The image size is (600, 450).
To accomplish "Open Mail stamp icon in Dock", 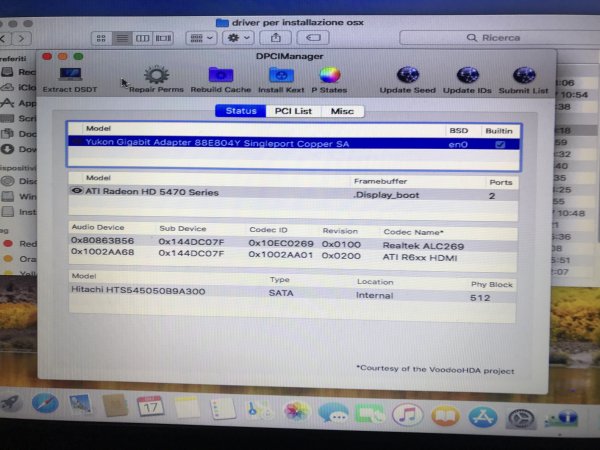I will [80, 404].
